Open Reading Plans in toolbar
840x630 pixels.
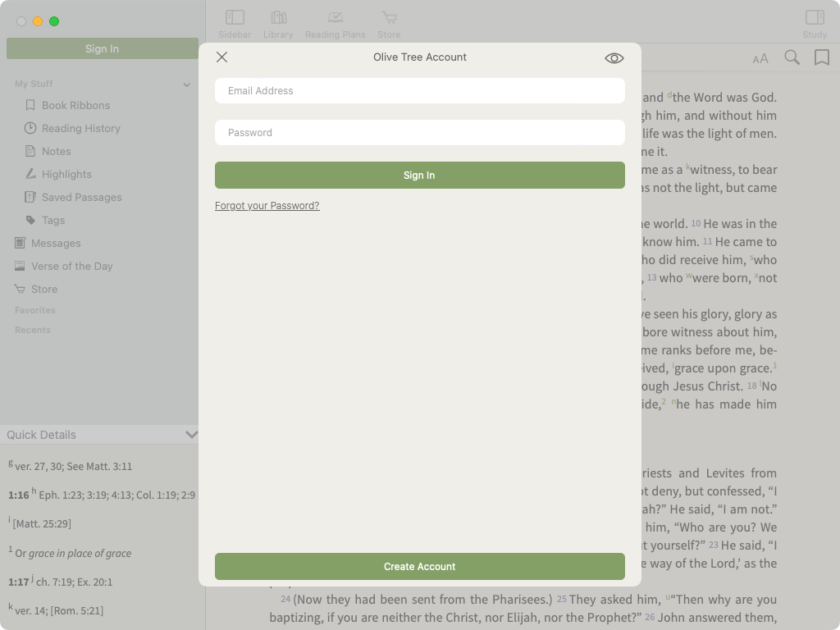tap(335, 24)
